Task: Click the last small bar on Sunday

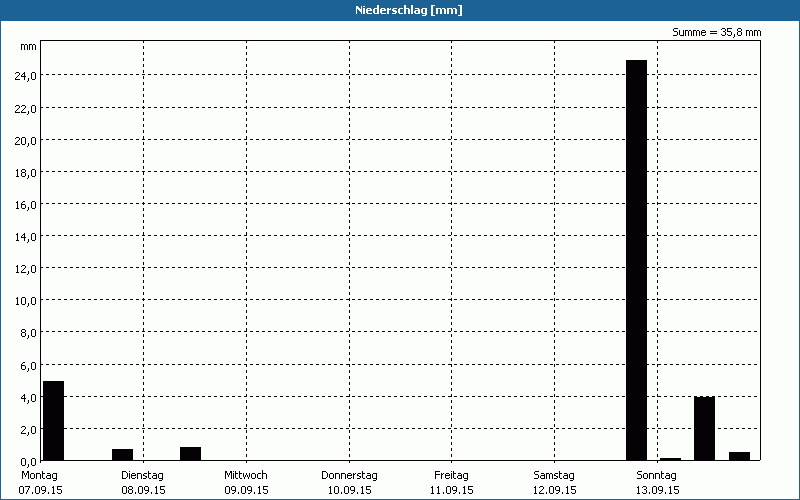Action: tap(739, 456)
